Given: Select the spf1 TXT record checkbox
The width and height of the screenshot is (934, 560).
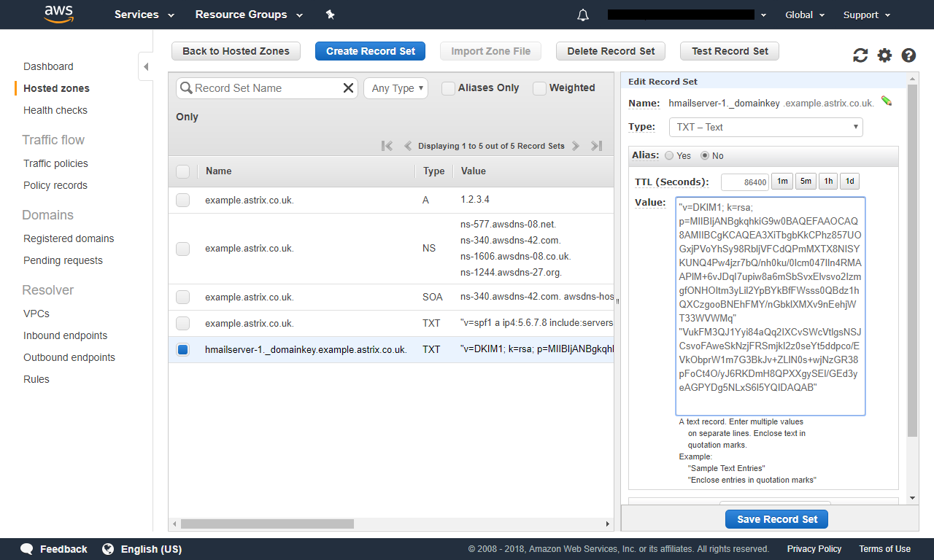Looking at the screenshot, I should 182,323.
